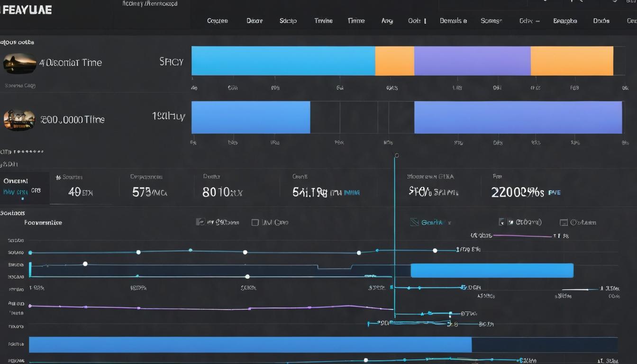This screenshot has height=364, width=637.
Task: Expand the Genthi dropdown arrow
Action: coord(449,223)
